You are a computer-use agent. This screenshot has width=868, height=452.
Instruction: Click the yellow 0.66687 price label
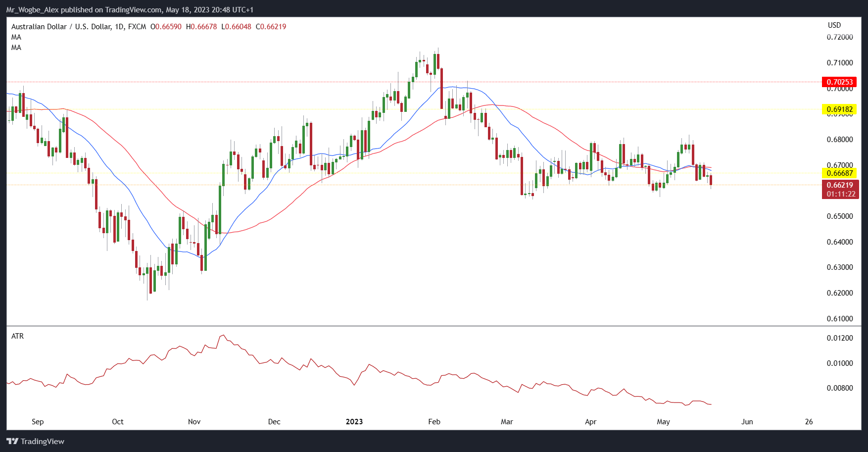[839, 173]
